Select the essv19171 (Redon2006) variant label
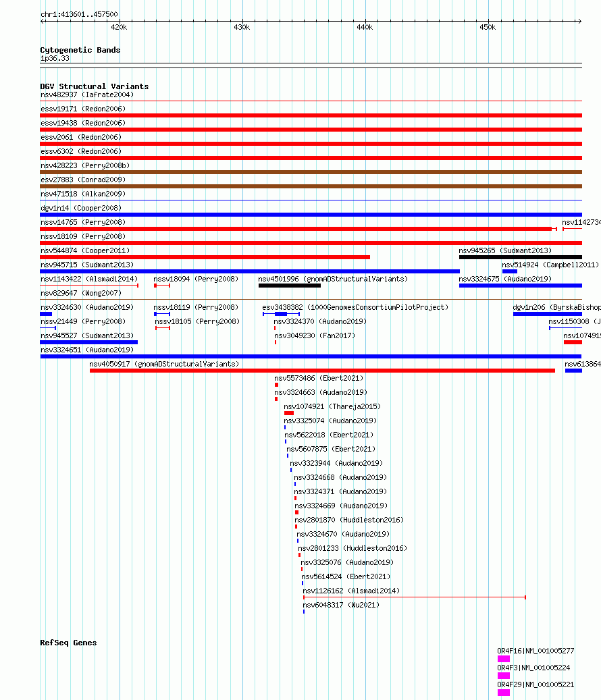 coord(83,109)
